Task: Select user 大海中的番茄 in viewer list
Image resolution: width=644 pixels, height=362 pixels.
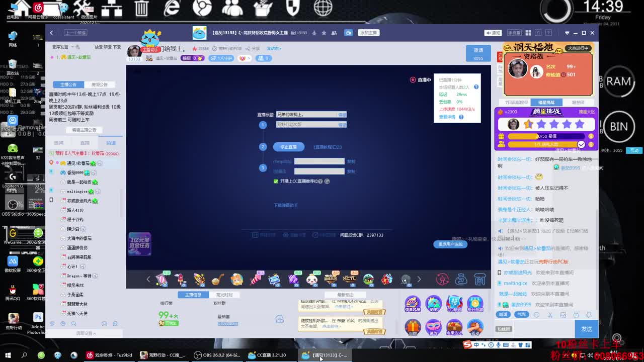Action: point(79,238)
